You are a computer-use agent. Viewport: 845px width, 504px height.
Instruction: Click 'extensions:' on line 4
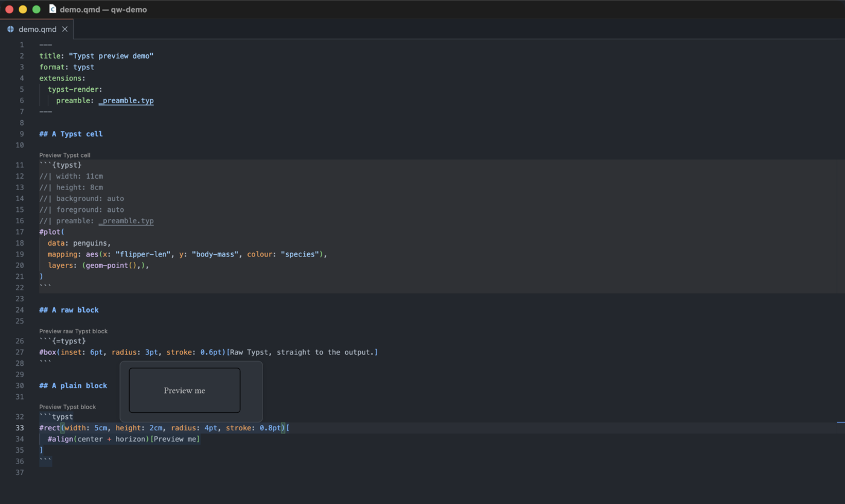(x=62, y=78)
